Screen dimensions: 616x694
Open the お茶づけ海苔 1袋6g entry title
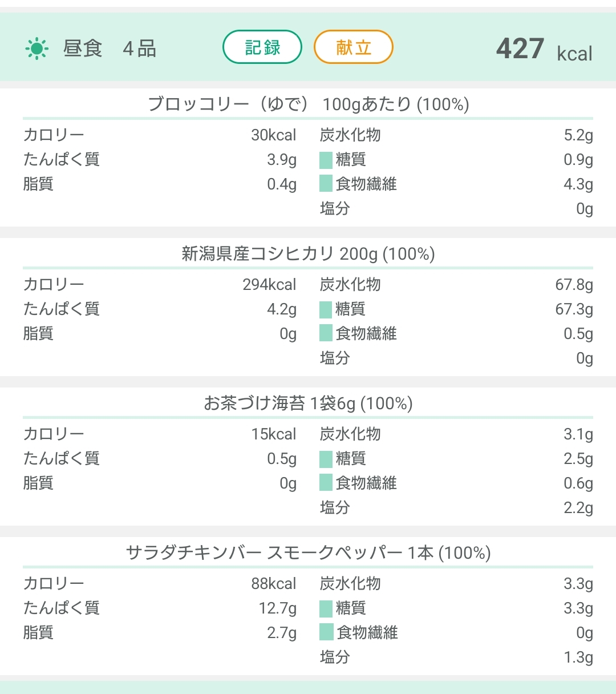pos(308,404)
